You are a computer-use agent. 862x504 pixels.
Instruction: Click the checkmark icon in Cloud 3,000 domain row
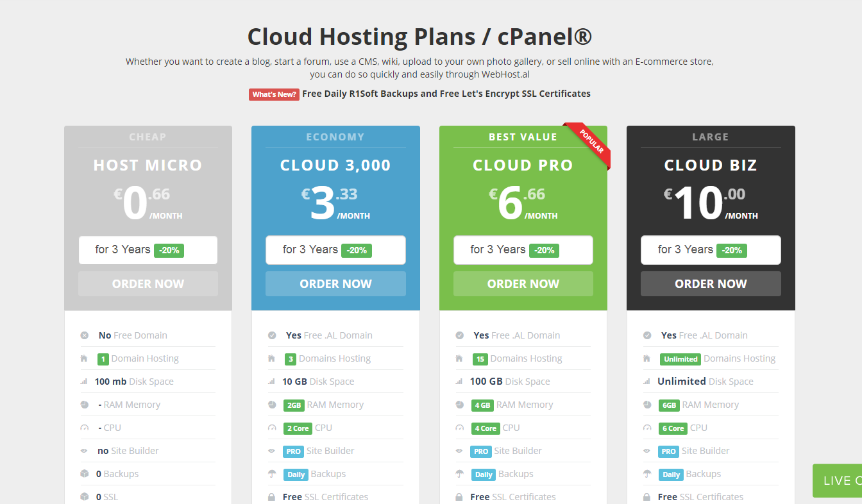272,335
